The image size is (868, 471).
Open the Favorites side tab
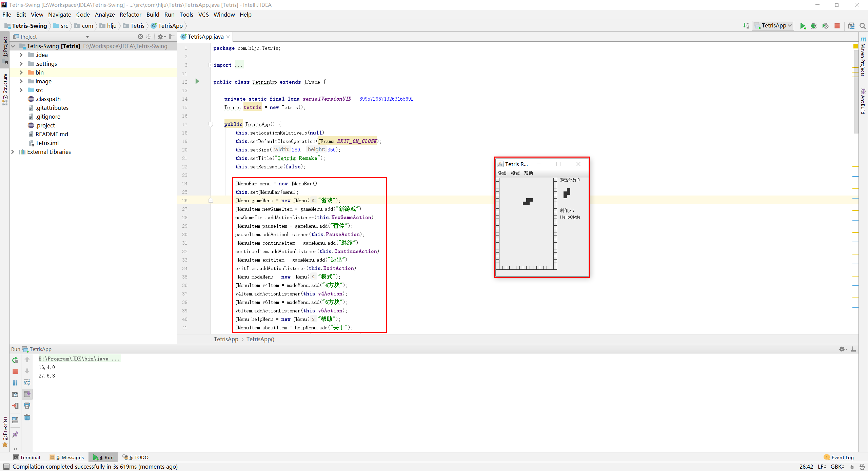click(5, 432)
